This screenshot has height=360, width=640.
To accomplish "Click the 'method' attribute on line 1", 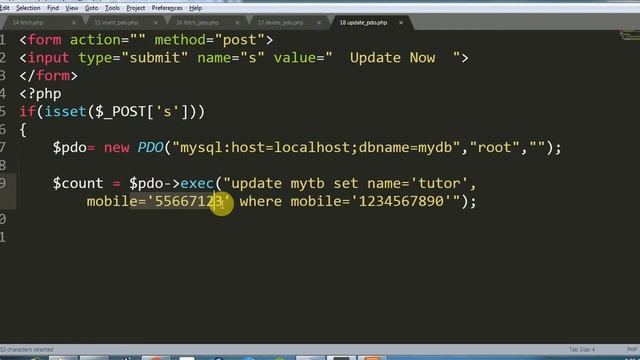I will [180, 40].
